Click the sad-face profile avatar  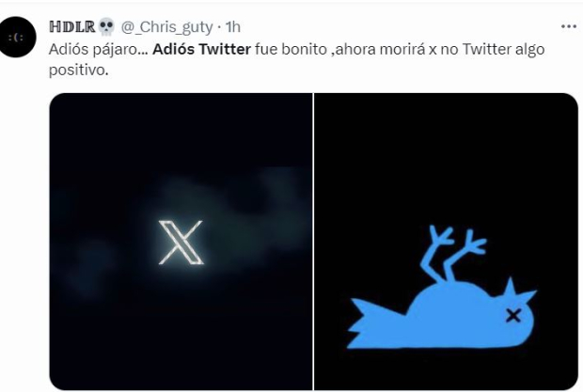coord(16,38)
